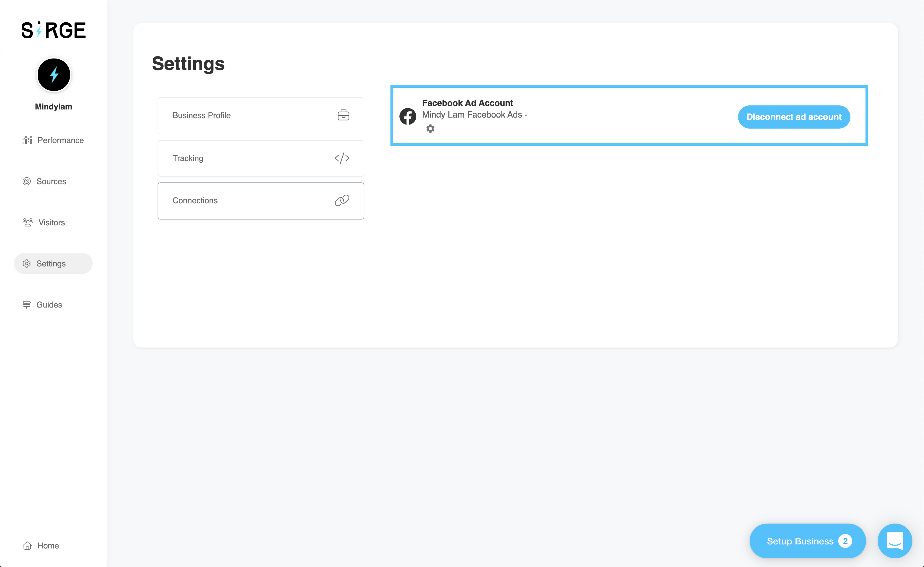Click the SURGE logo at top-left
Screen dimensions: 924x567
tap(53, 30)
